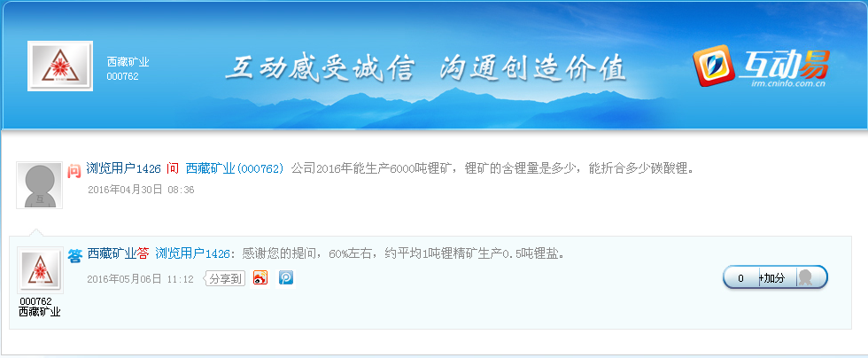The height and width of the screenshot is (358, 868).
Task: Click the blue P share icon
Action: (x=285, y=277)
